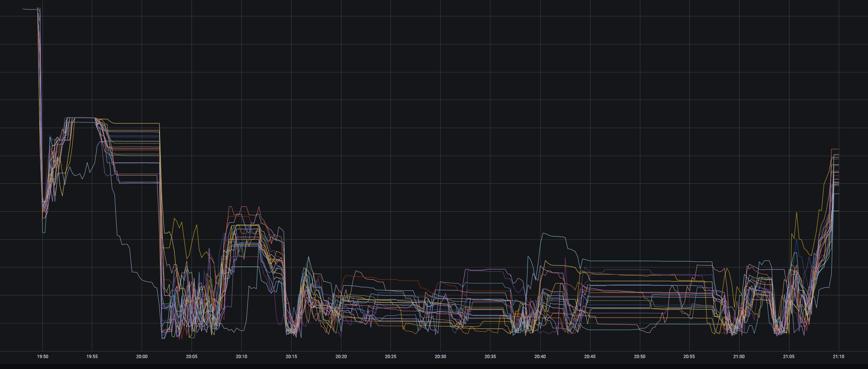Click the 20:20 time axis label
868x369 pixels.
click(x=341, y=357)
